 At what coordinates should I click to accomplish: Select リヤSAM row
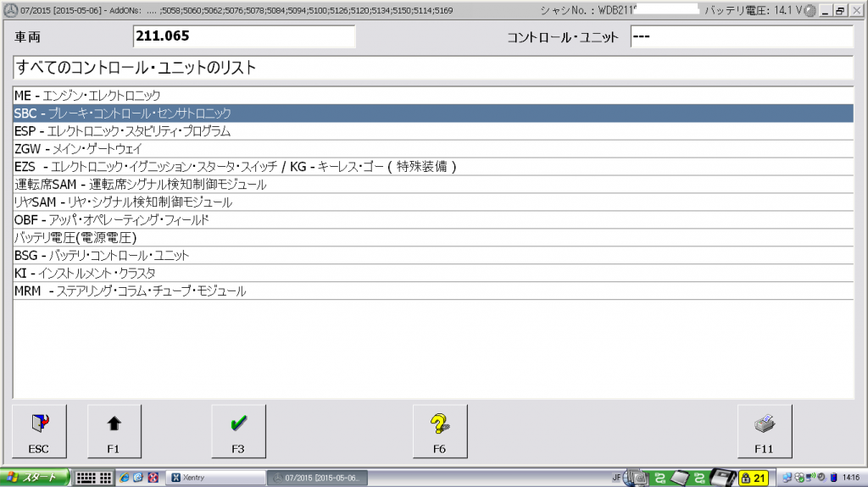click(433, 202)
